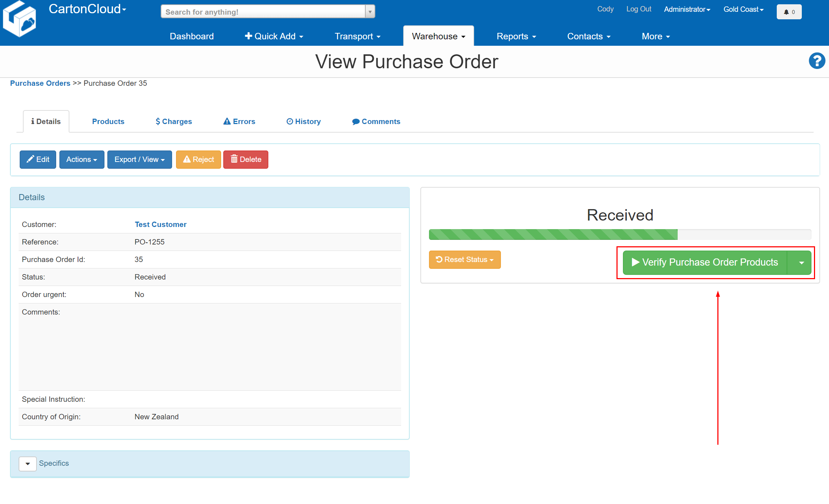Click the green status progress bar
Screen dimensions: 829x504
[553, 234]
